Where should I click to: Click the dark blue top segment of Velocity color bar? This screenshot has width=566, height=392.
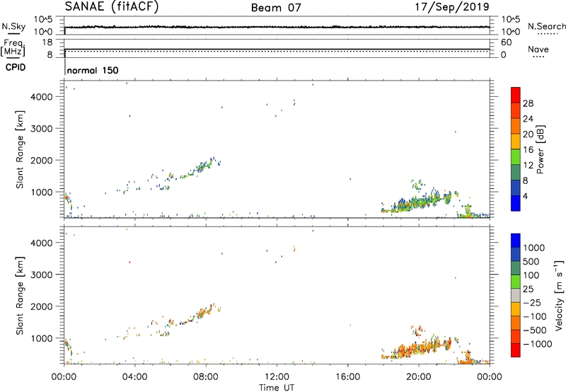tap(516, 241)
